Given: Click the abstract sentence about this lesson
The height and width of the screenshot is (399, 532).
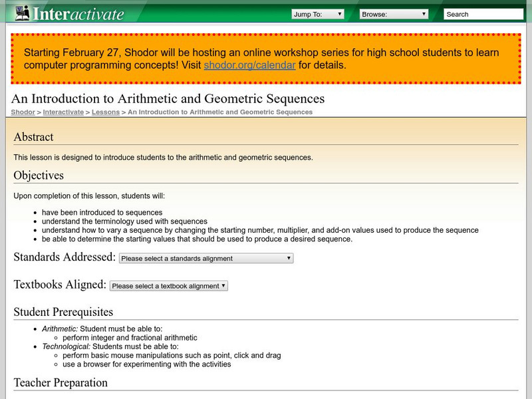Looking at the screenshot, I should 163,158.
